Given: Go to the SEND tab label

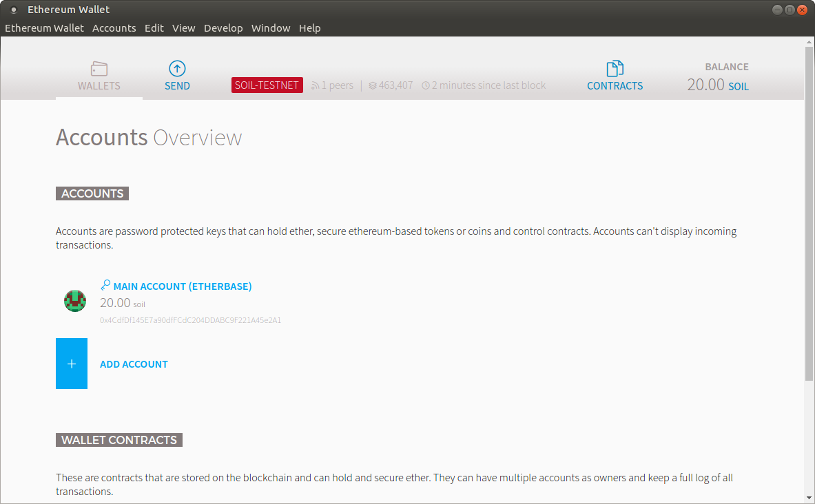Looking at the screenshot, I should pyautogui.click(x=177, y=86).
